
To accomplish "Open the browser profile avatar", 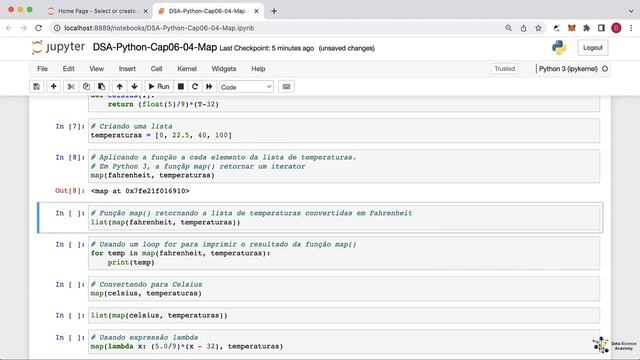I will pyautogui.click(x=616, y=28).
